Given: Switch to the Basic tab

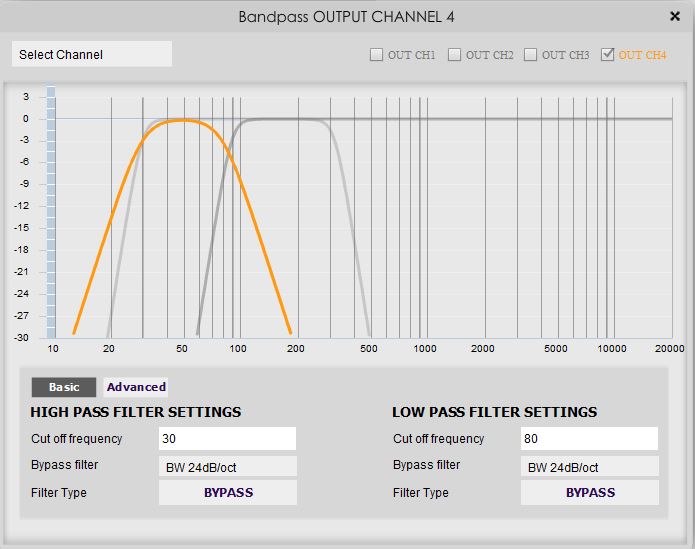Looking at the screenshot, I should click(64, 387).
